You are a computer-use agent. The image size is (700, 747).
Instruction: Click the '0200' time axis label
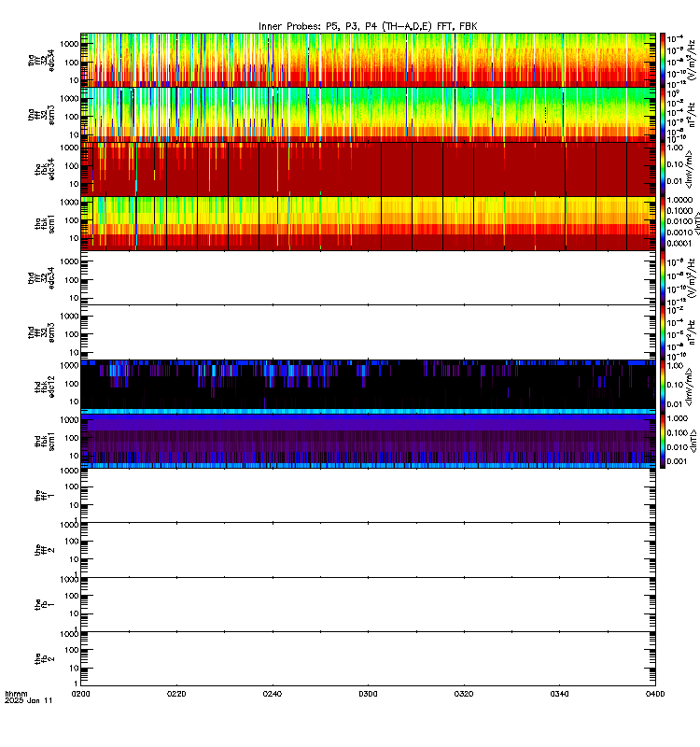80,694
